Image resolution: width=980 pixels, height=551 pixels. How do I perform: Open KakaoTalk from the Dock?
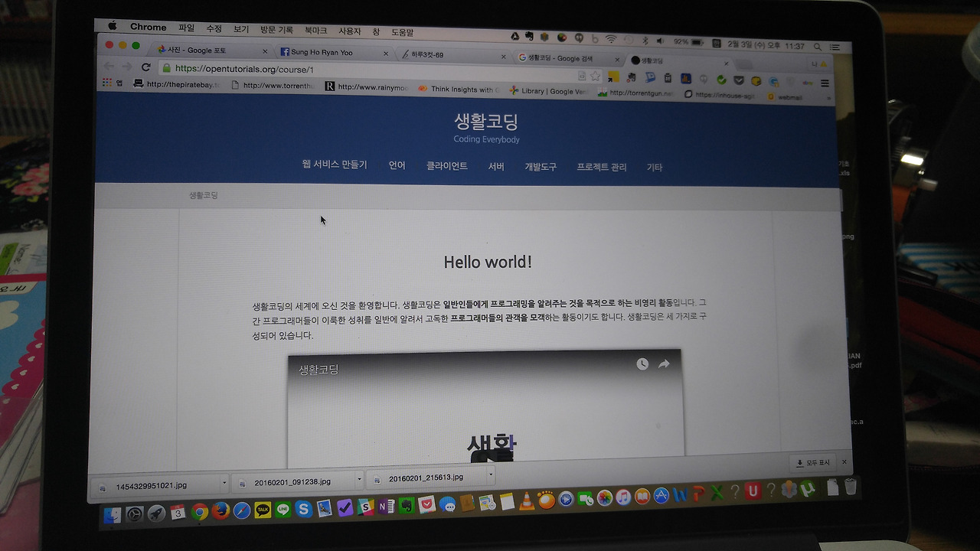pyautogui.click(x=263, y=510)
